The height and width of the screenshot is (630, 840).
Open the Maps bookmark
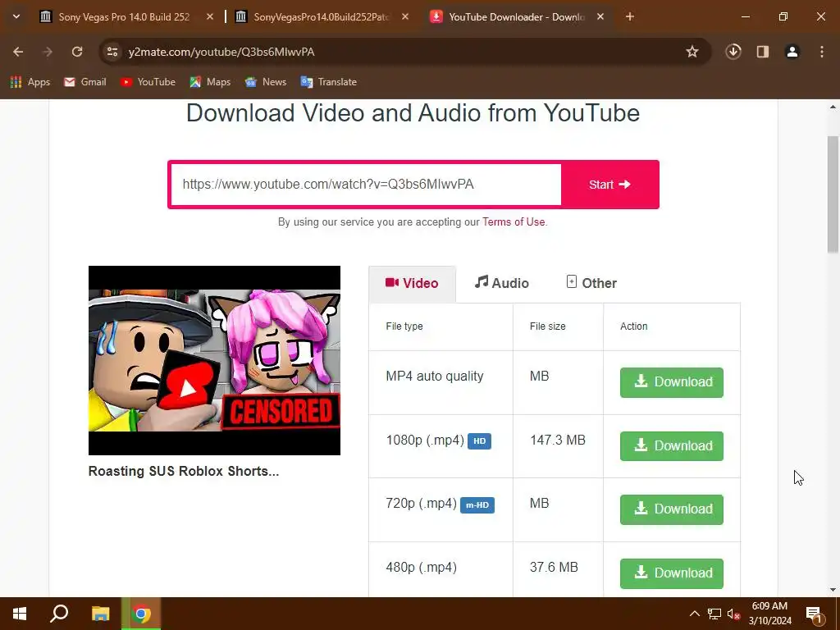pyautogui.click(x=210, y=82)
